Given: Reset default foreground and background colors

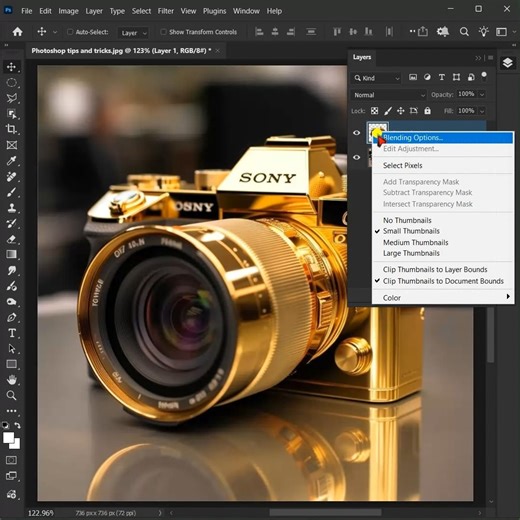Looking at the screenshot, I should click(x=6, y=425).
